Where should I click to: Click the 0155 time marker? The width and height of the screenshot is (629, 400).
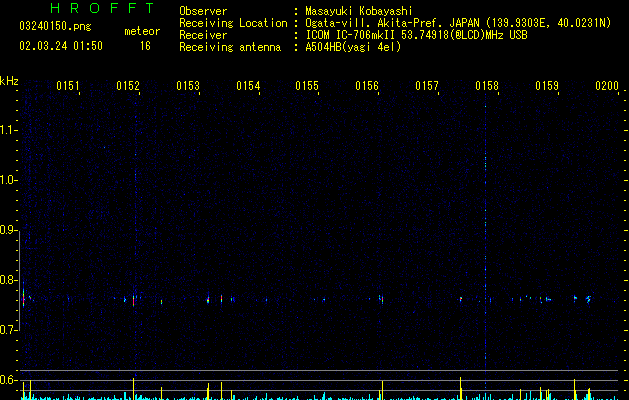307,86
